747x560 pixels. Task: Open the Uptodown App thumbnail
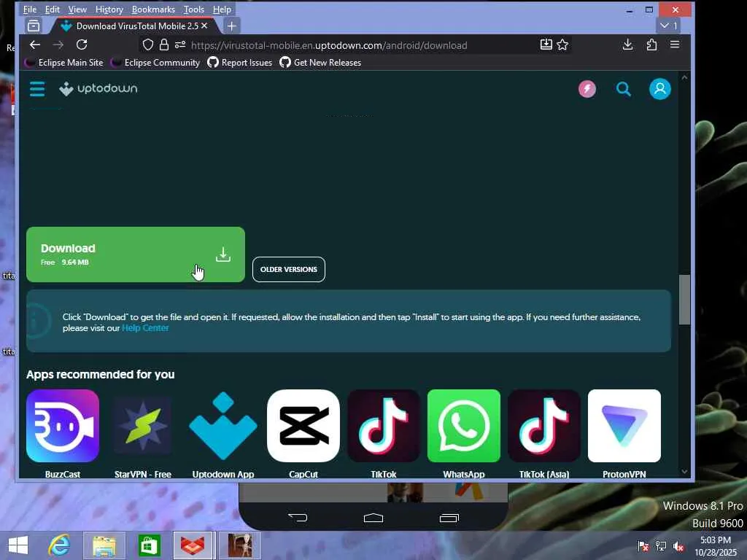click(223, 426)
